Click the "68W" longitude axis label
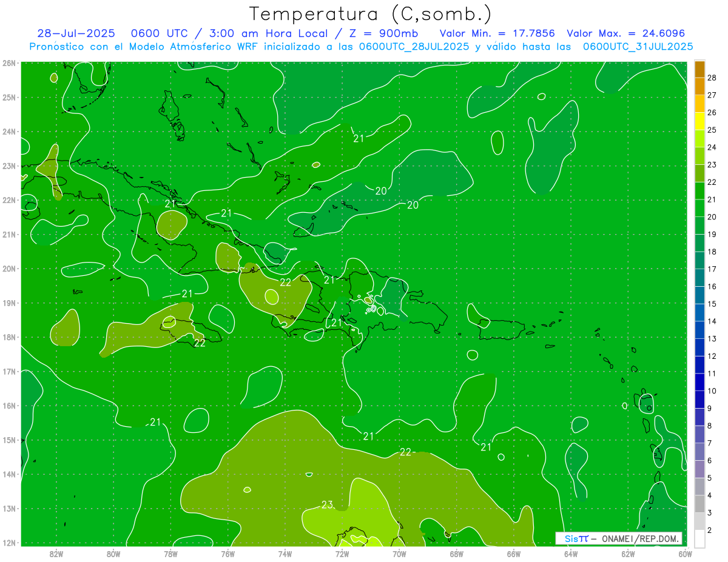The image size is (728, 562). 457,553
